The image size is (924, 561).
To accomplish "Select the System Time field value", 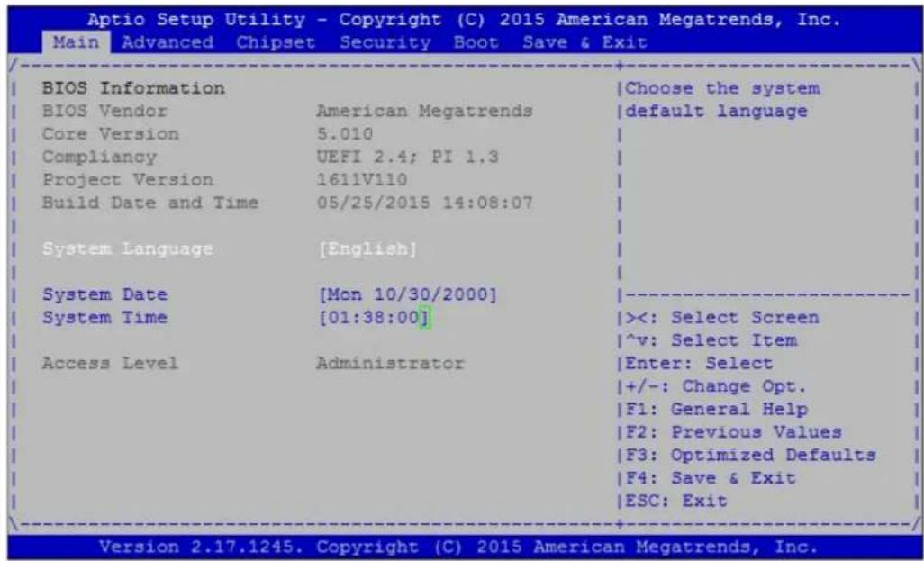I will [375, 318].
